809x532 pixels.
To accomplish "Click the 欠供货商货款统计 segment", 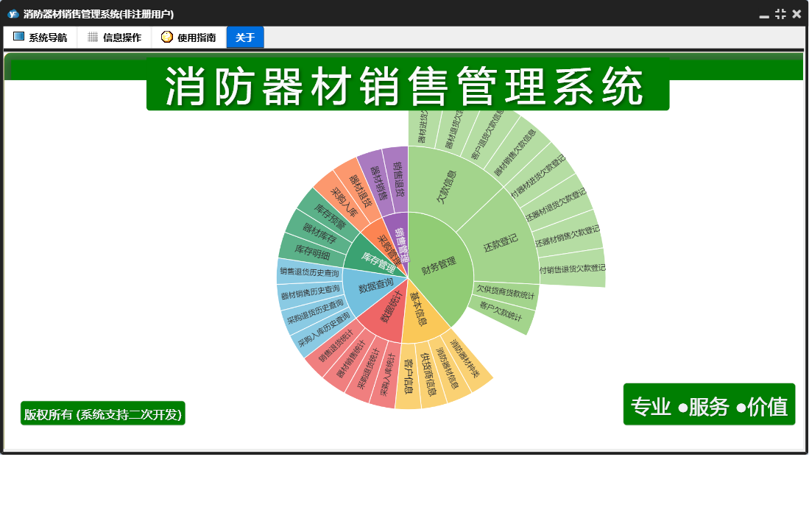I will click(504, 292).
